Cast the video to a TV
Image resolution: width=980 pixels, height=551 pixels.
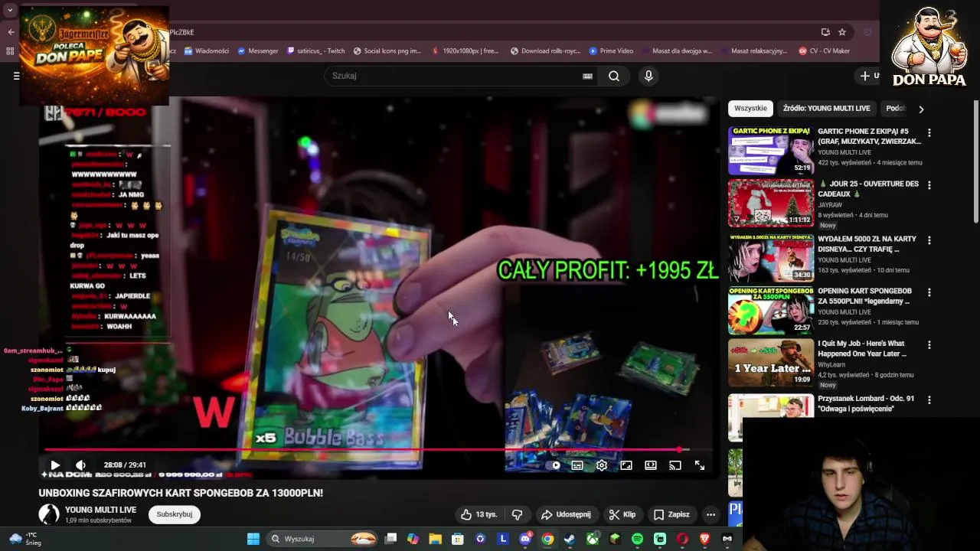(675, 465)
